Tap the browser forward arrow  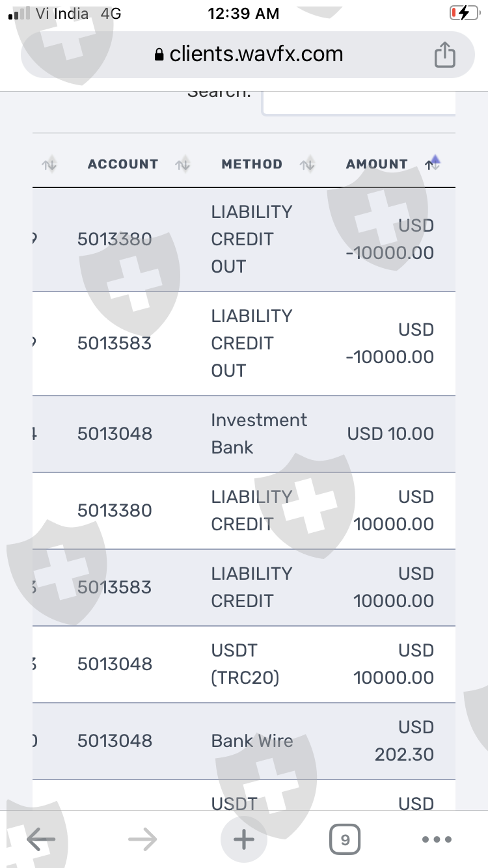tap(142, 840)
